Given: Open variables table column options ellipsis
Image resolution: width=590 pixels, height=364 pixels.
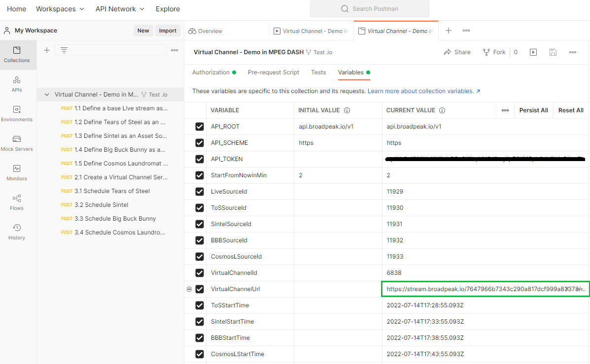Looking at the screenshot, I should click(505, 110).
